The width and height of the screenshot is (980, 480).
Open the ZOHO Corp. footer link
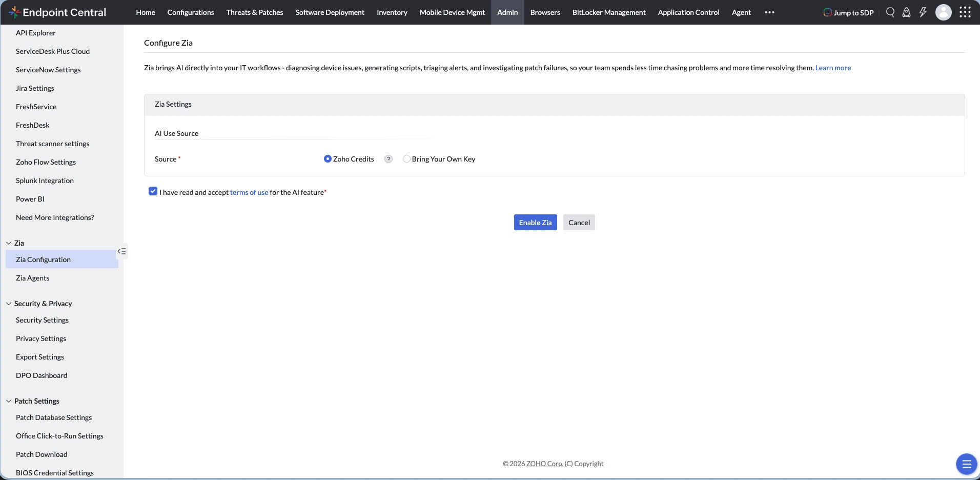(x=545, y=464)
